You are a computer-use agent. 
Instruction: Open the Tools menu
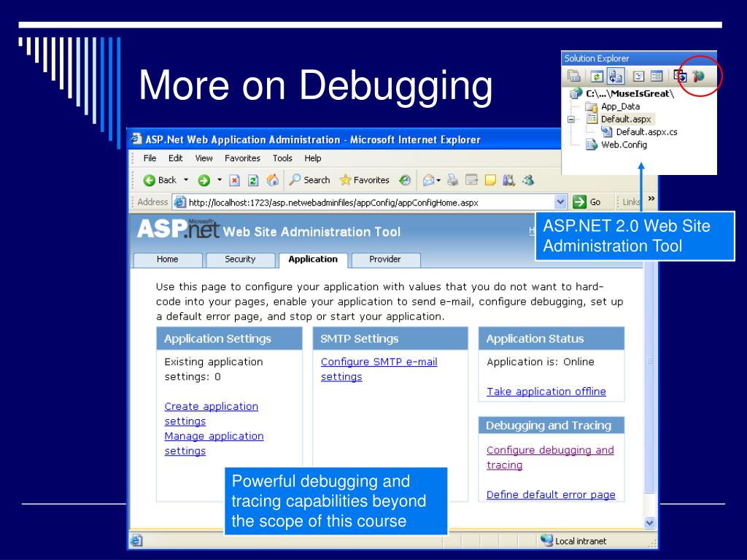pos(282,158)
